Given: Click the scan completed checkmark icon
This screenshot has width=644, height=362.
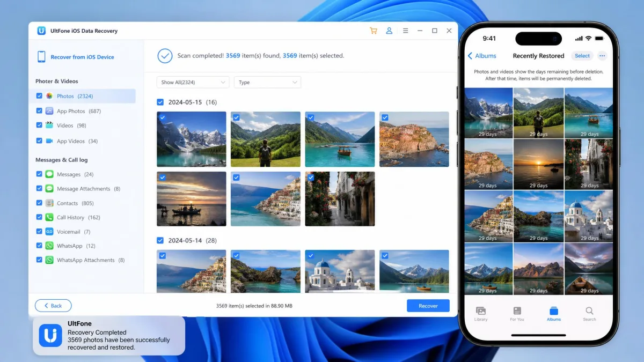Looking at the screenshot, I should coord(165,56).
